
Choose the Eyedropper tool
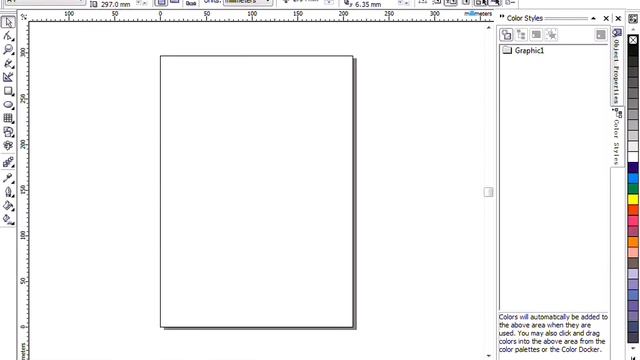pyautogui.click(x=8, y=178)
